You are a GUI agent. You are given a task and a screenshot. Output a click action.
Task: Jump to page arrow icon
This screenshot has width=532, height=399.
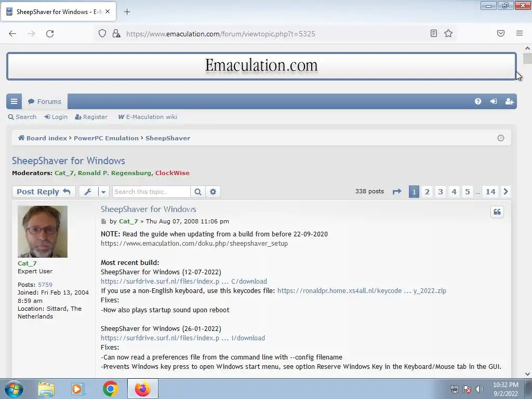pos(396,192)
